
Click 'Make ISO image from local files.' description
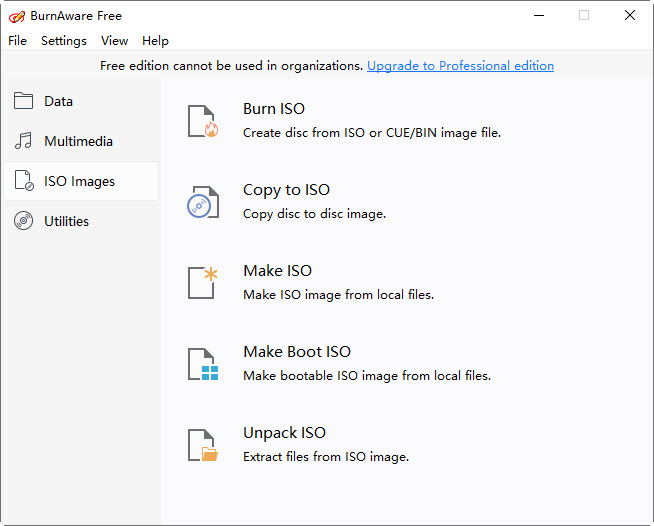pos(339,295)
